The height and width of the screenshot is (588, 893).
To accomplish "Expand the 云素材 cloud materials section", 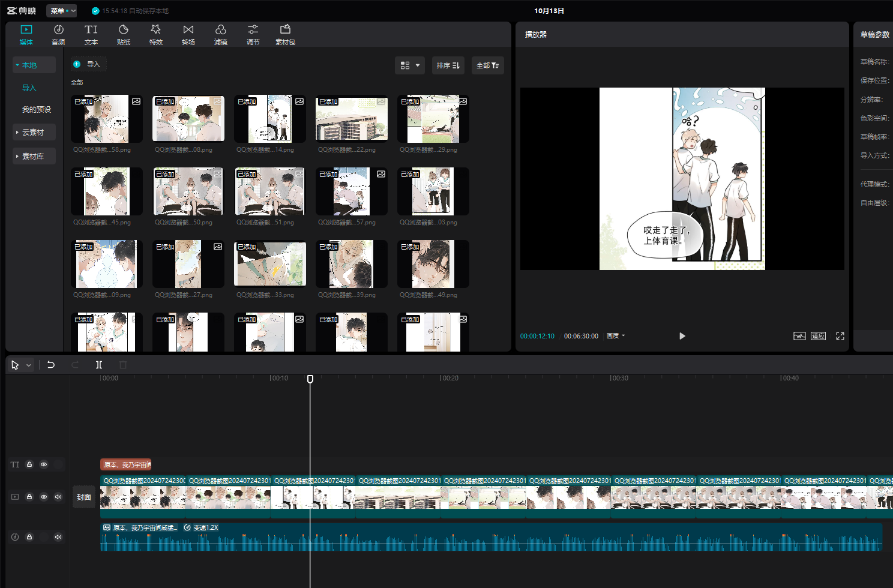I will 34,132.
